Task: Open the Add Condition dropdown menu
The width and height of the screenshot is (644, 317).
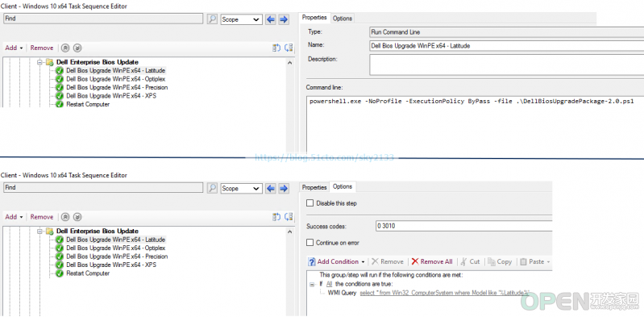Action: 363,262
